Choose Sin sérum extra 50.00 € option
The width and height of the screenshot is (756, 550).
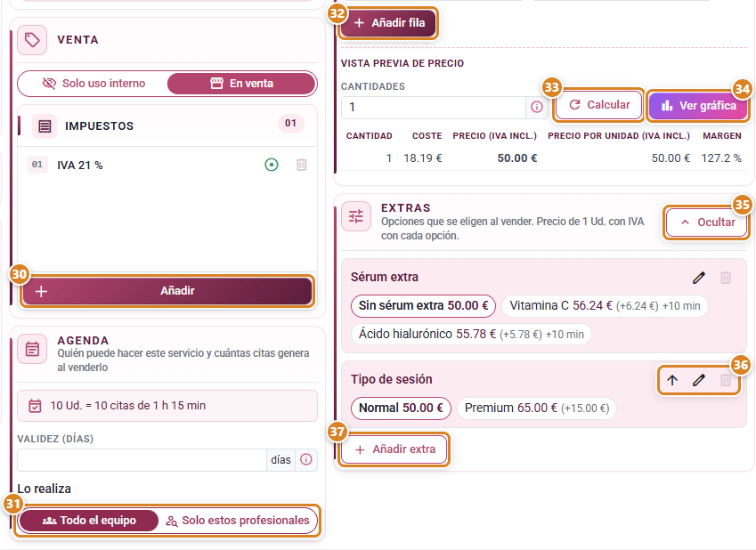[423, 306]
